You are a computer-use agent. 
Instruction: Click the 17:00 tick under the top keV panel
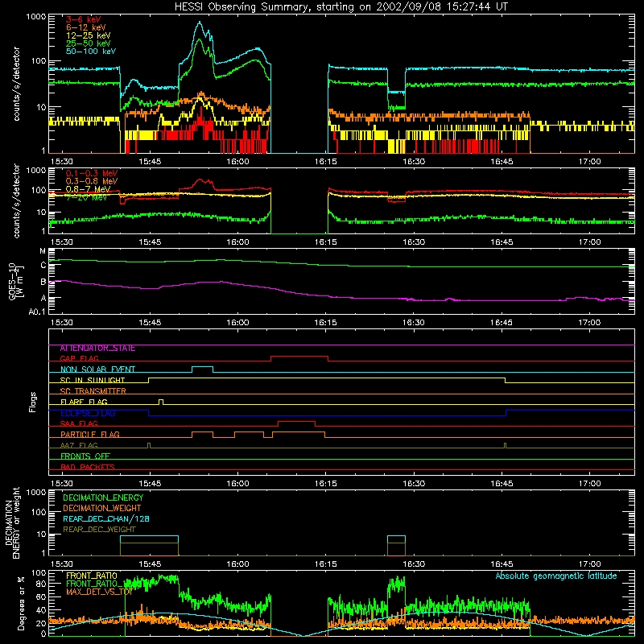click(x=589, y=162)
